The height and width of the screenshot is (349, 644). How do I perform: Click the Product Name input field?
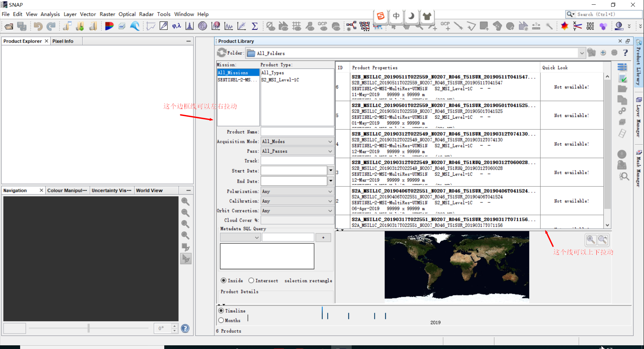[x=297, y=132]
